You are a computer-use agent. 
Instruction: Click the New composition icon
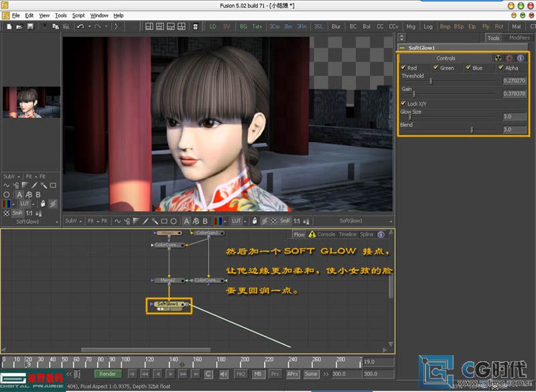pos(9,27)
